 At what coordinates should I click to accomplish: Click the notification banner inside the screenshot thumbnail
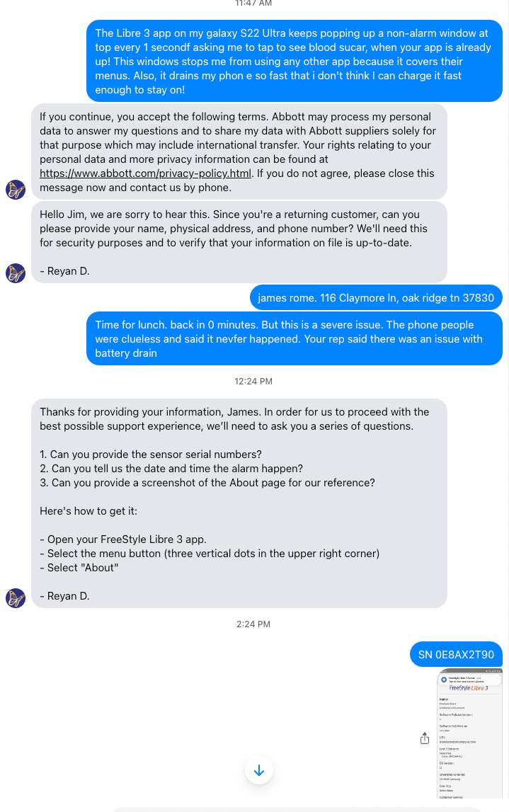470,680
